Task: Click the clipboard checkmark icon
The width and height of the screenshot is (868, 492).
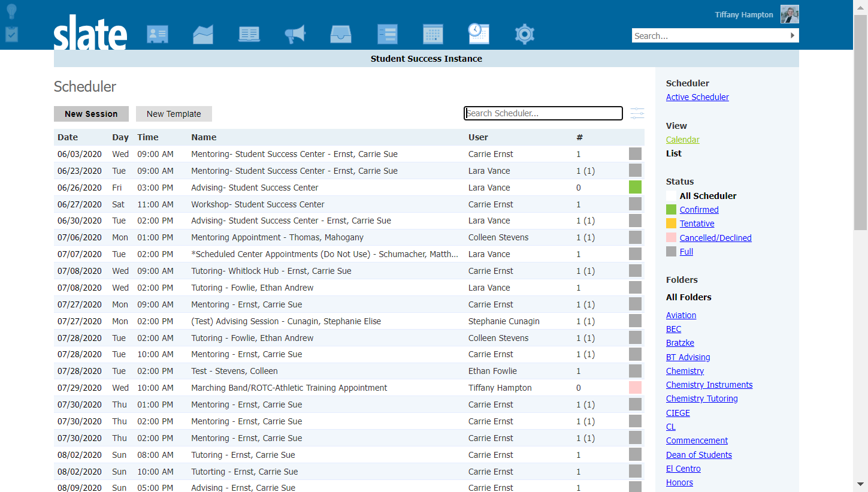Action: [11, 34]
